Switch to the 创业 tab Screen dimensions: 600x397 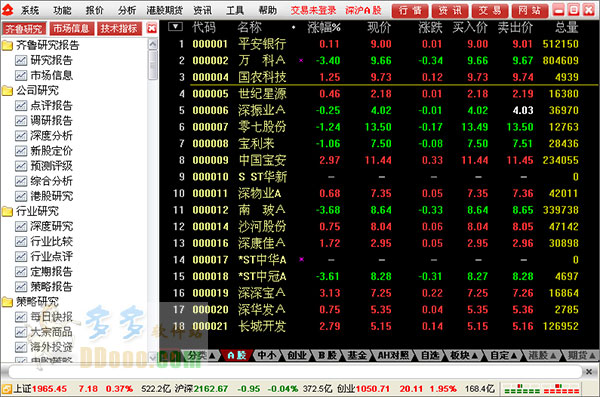point(297,355)
